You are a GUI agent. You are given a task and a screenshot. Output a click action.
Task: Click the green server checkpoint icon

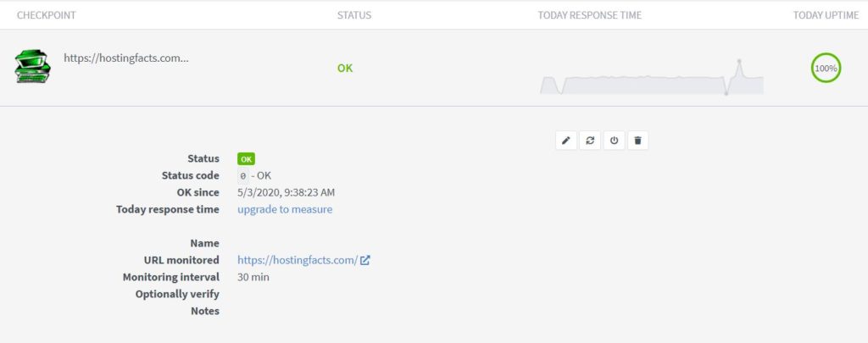pos(32,66)
